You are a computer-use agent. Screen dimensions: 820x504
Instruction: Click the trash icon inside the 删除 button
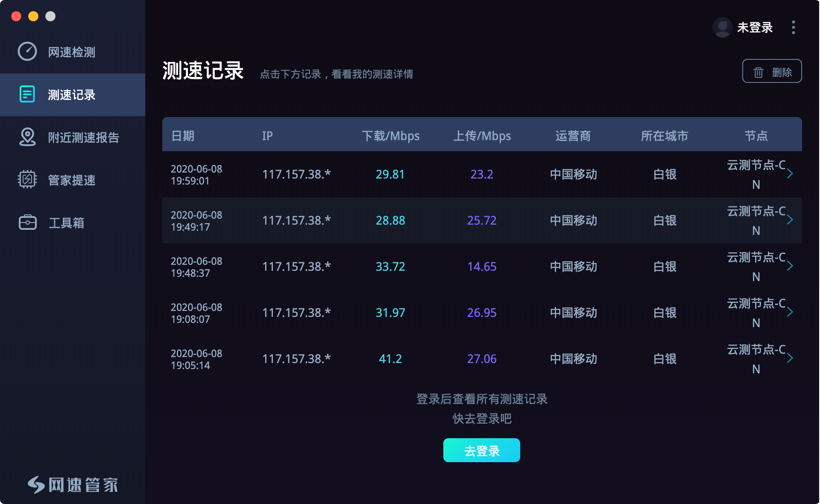(758, 71)
